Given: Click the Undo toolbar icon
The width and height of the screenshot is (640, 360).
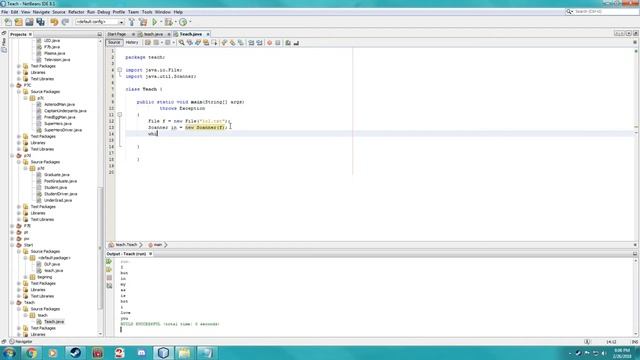Looking at the screenshot, I should pyautogui.click(x=54, y=22).
